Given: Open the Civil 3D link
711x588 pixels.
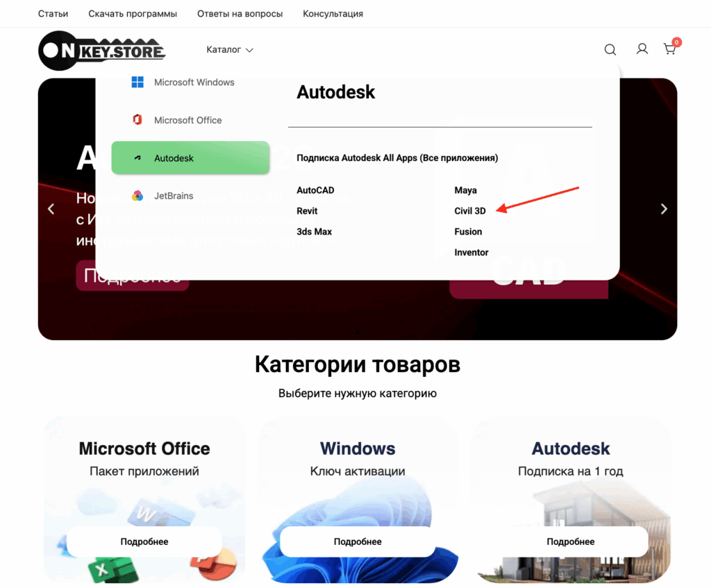Looking at the screenshot, I should (470, 211).
